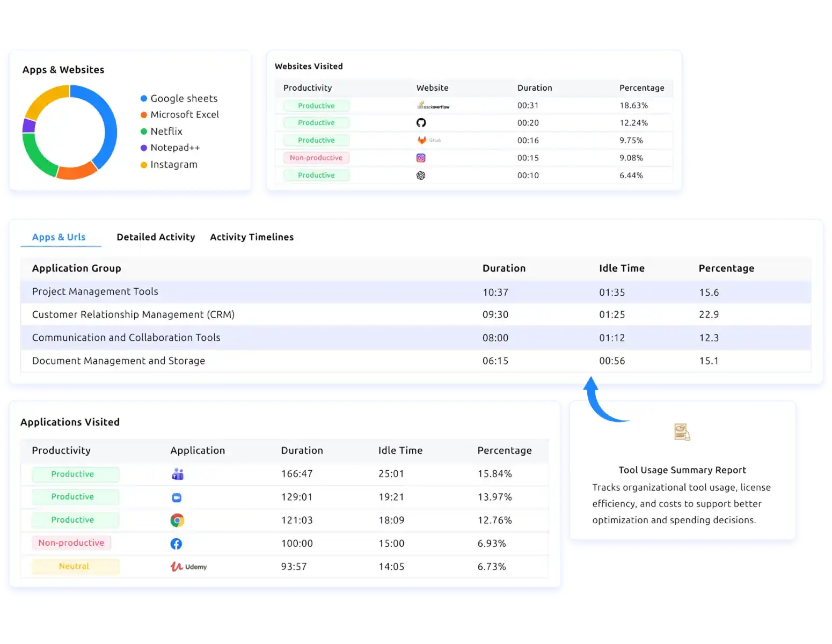Select the Apps & Urls tab
The width and height of the screenshot is (832, 644).
pos(59,237)
